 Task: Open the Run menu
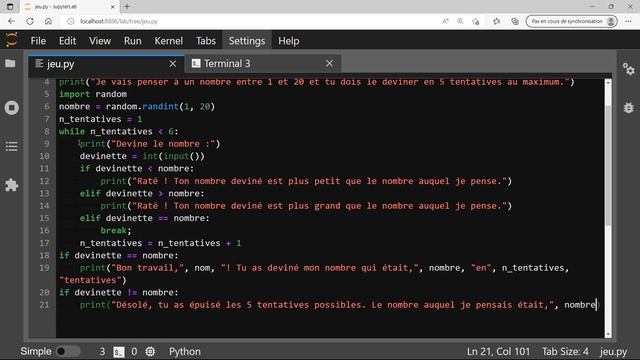click(x=133, y=41)
